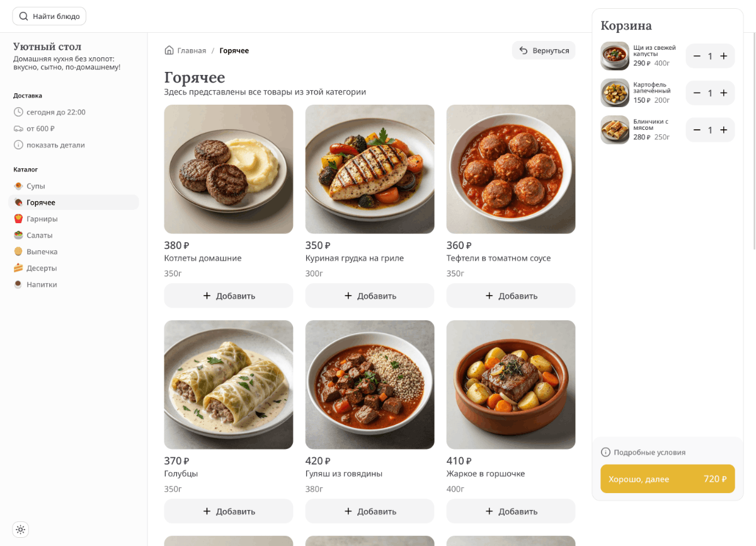The height and width of the screenshot is (546, 756).
Task: Click the home icon in breadcrumb
Action: 169,50
